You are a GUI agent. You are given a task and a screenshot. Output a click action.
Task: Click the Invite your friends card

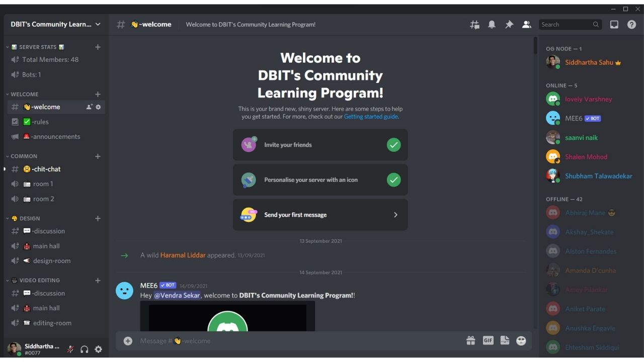click(x=320, y=145)
